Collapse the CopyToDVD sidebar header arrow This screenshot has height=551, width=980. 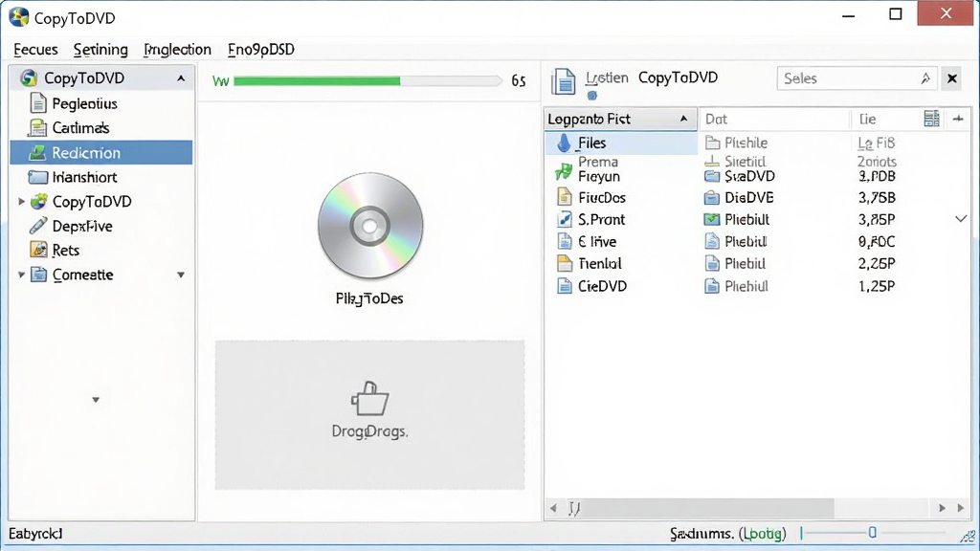[x=181, y=78]
